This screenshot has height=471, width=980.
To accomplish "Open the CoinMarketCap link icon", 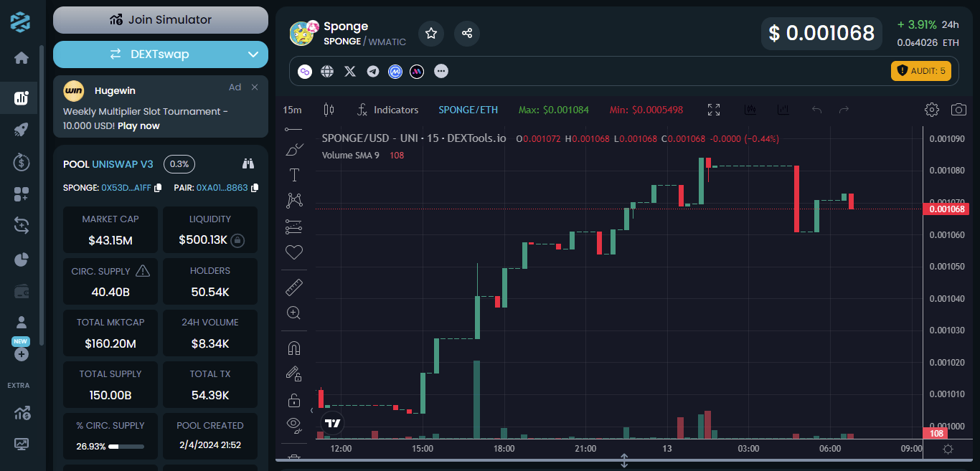I will point(395,72).
